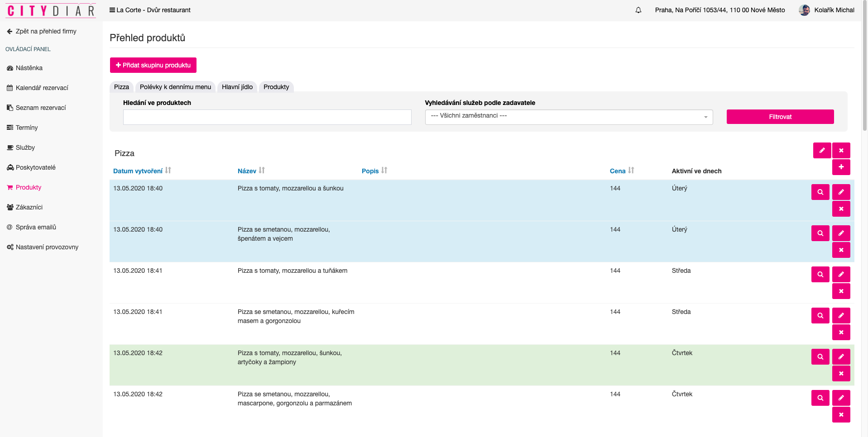Image resolution: width=868 pixels, height=437 pixels.
Task: Open magnifier for pizza with artyčoky a žampiony
Action: pyautogui.click(x=820, y=357)
